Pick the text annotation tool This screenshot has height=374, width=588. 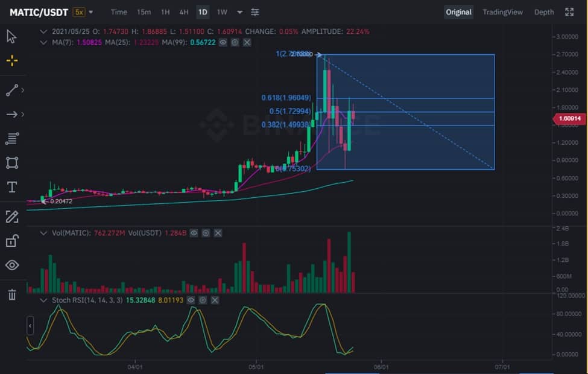[x=12, y=187]
